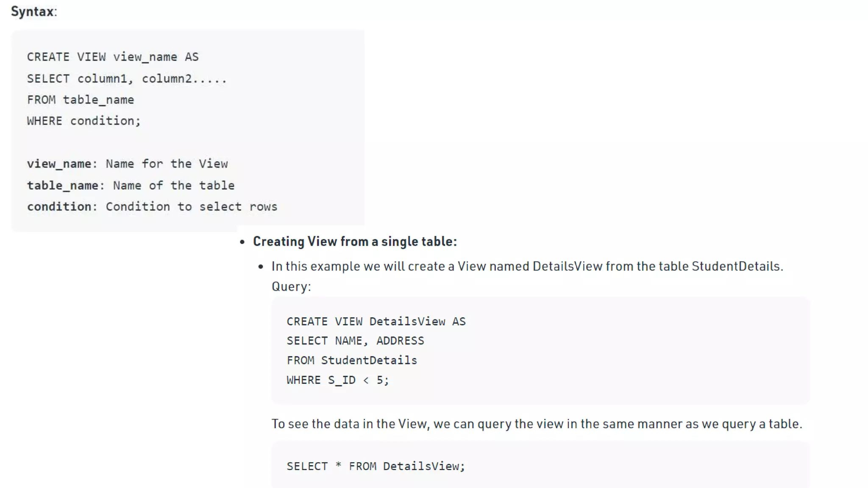
Task: Click the 'WHERE S_ID < 5;' code line
Action: click(337, 380)
